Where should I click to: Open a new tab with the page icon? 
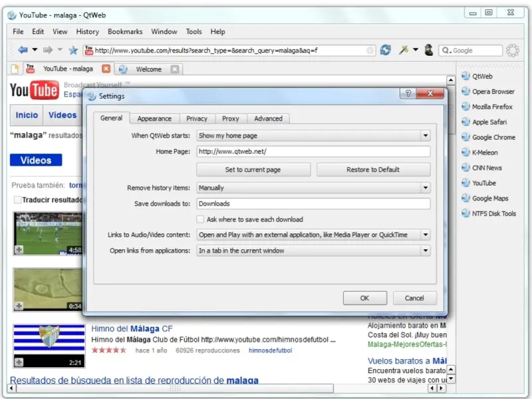[x=15, y=69]
